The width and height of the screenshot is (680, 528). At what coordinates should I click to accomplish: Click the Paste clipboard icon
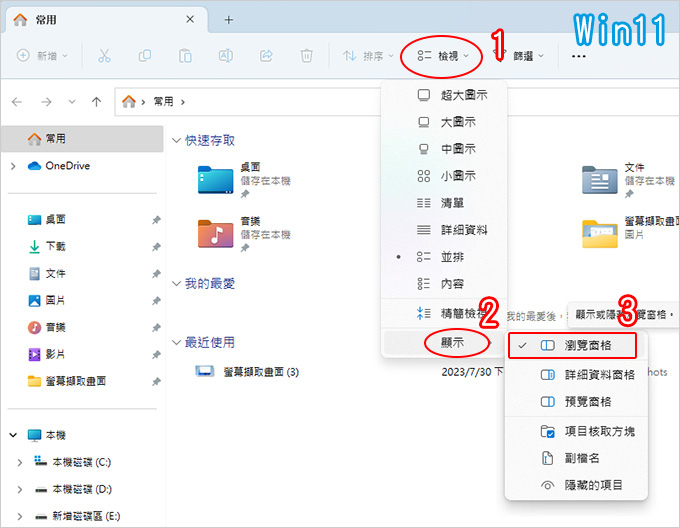point(185,56)
